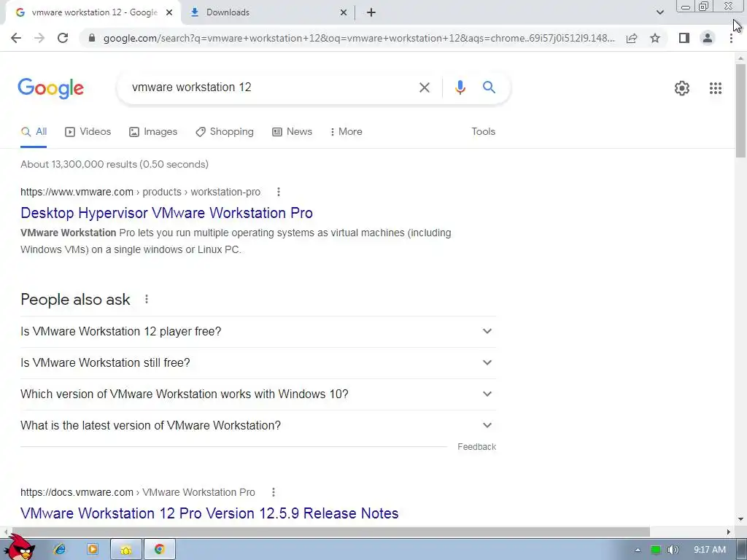Expand "Is VMware Workstation 12 player free?"

258,332
